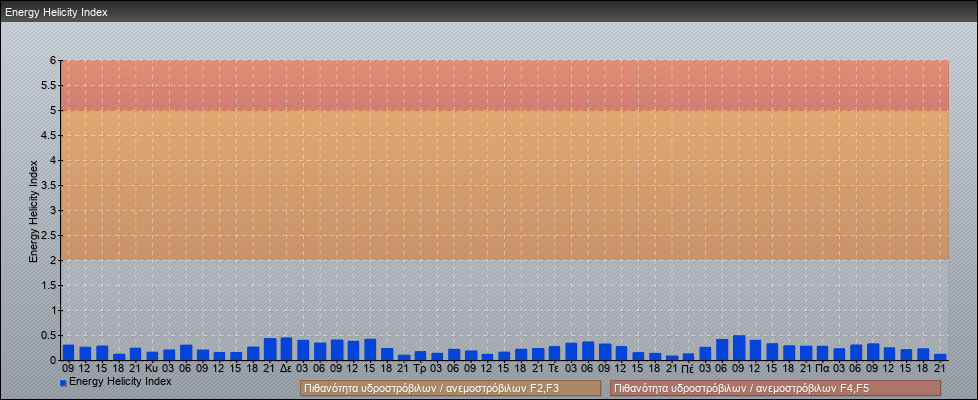The image size is (978, 400).
Task: Select the Πέ day label on the x-axis
Action: tap(688, 368)
